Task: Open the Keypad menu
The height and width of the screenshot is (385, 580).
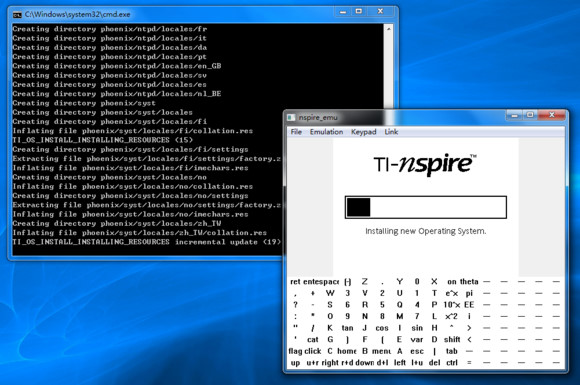Action: [x=364, y=132]
